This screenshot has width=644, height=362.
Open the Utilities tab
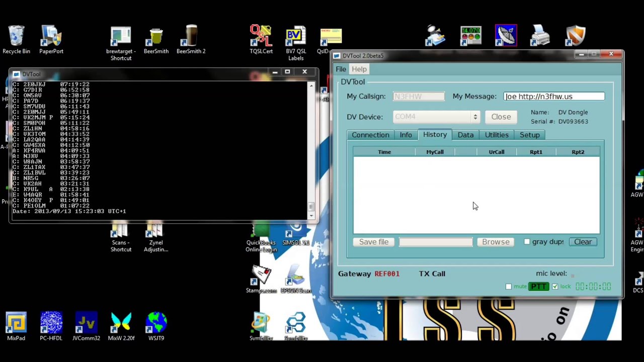click(x=497, y=135)
